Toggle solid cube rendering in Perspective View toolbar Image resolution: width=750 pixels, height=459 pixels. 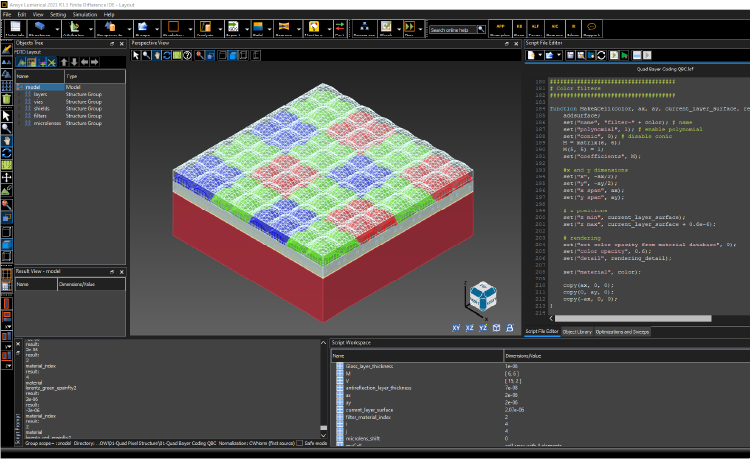coord(233,55)
